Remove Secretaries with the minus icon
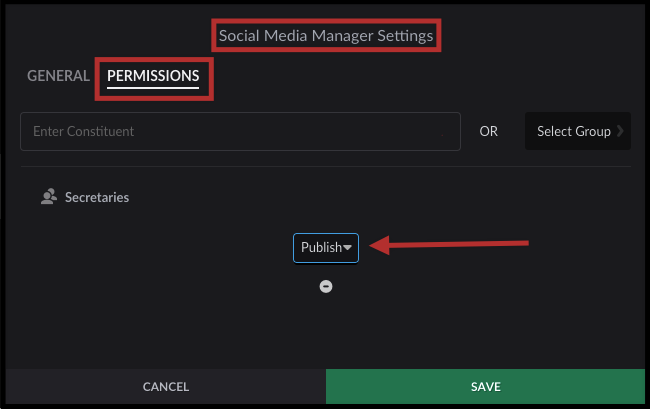 coord(326,286)
